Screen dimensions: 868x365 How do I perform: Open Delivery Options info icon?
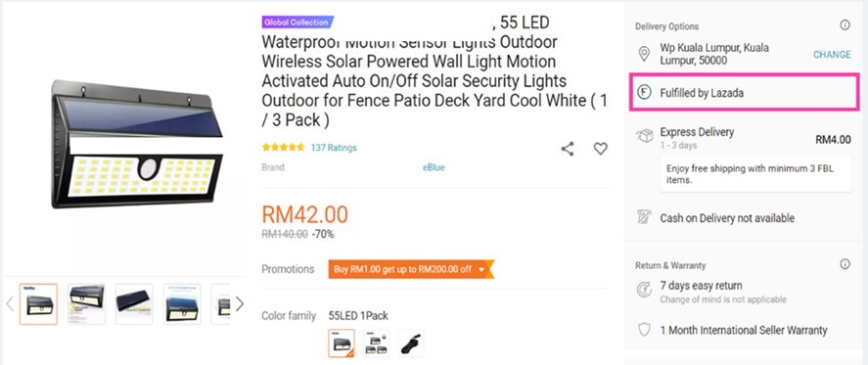point(845,24)
